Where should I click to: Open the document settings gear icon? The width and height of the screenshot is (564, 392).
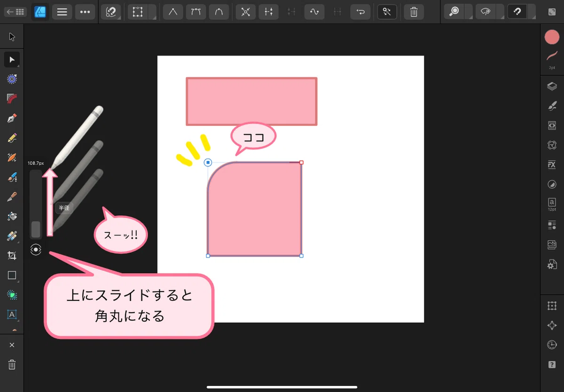(552, 265)
